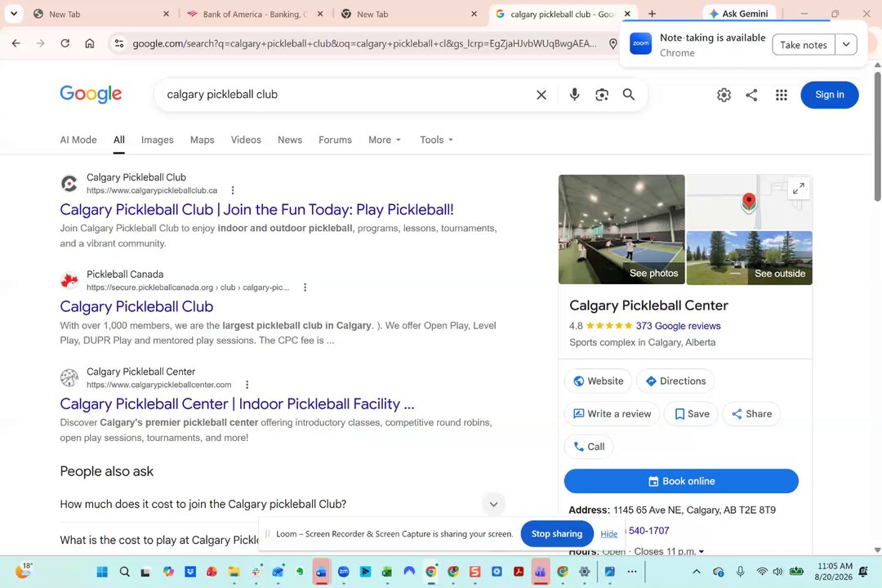Click the share icon next to settings gear

coord(751,95)
